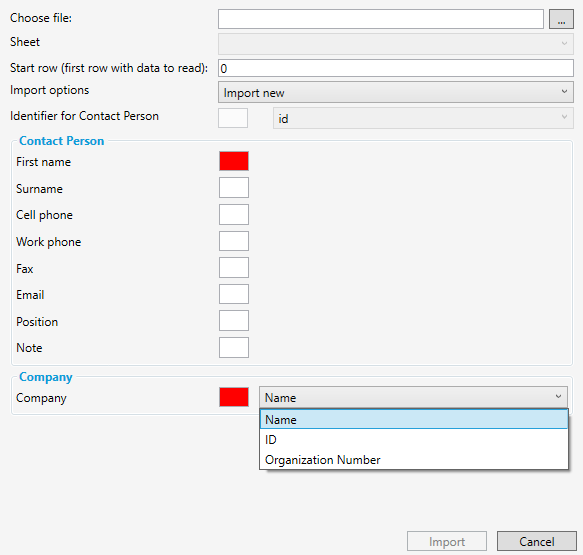The width and height of the screenshot is (583, 555).
Task: Open the Import options dropdown
Action: click(x=396, y=92)
